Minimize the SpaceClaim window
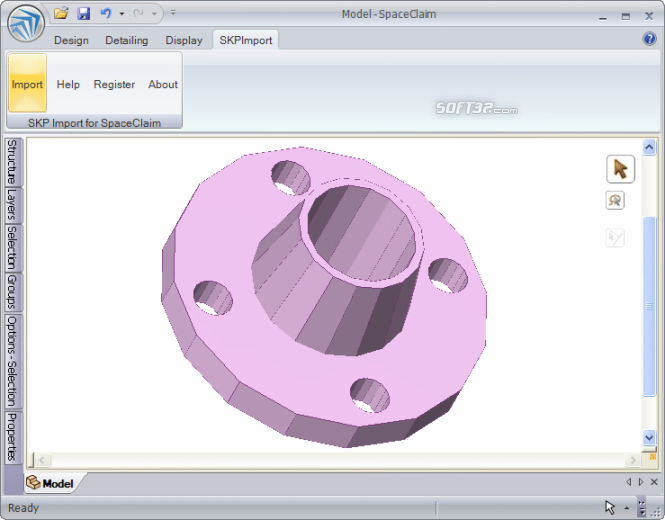Image resolution: width=665 pixels, height=520 pixels. point(603,17)
